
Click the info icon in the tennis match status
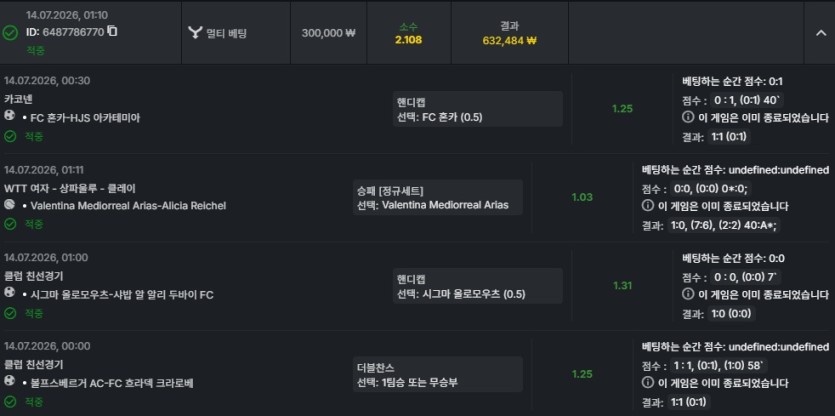click(648, 206)
